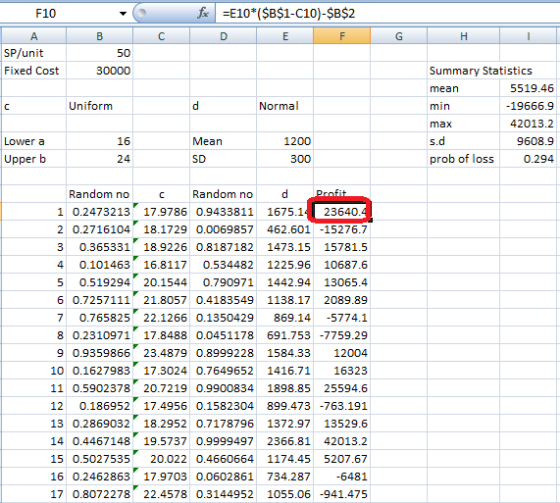Select column F header

click(x=342, y=36)
